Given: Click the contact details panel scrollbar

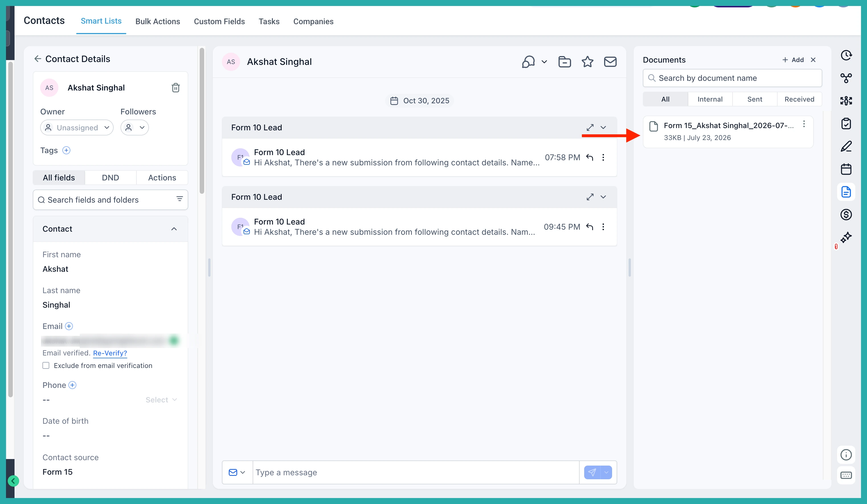Looking at the screenshot, I should pyautogui.click(x=202, y=120).
